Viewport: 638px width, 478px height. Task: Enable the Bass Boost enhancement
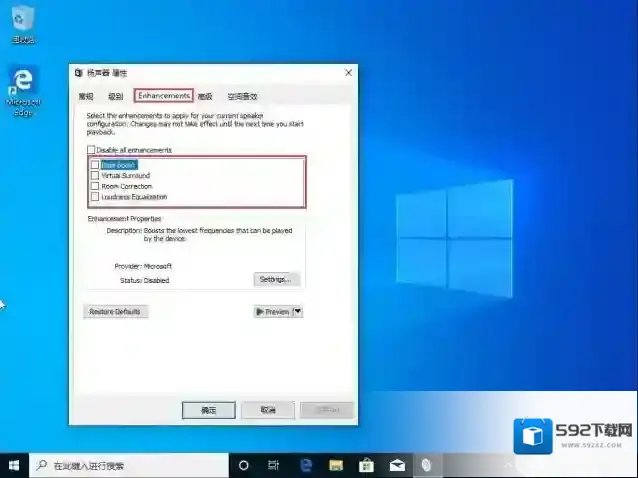pos(96,165)
